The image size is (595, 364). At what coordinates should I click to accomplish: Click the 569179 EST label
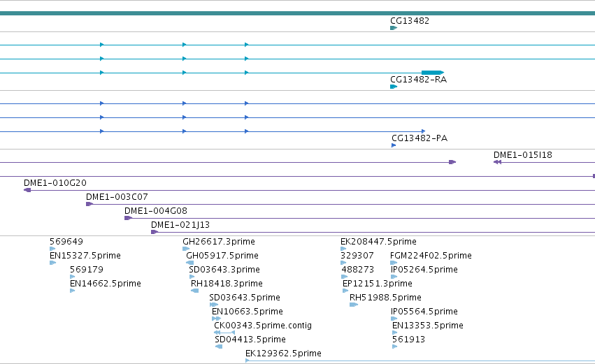pos(87,270)
